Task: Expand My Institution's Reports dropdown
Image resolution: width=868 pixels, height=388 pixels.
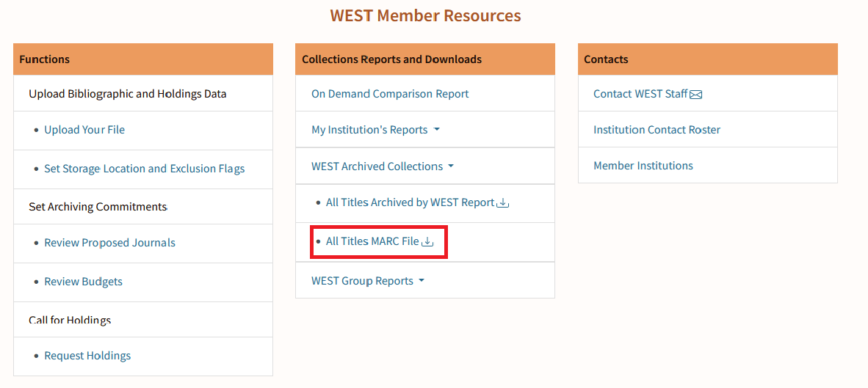Action: tap(375, 130)
